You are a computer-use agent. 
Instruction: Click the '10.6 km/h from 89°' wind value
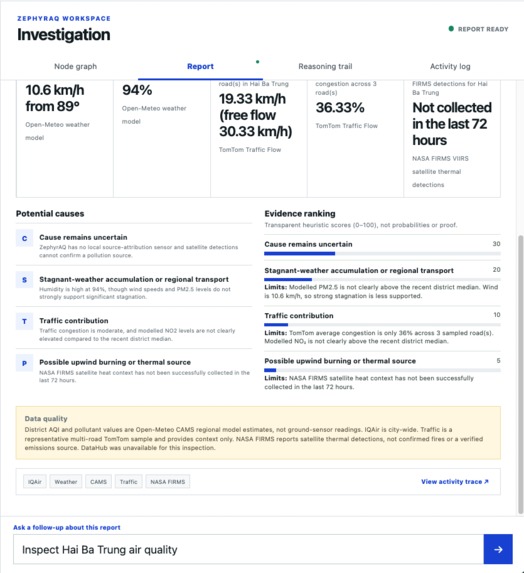[x=55, y=98]
